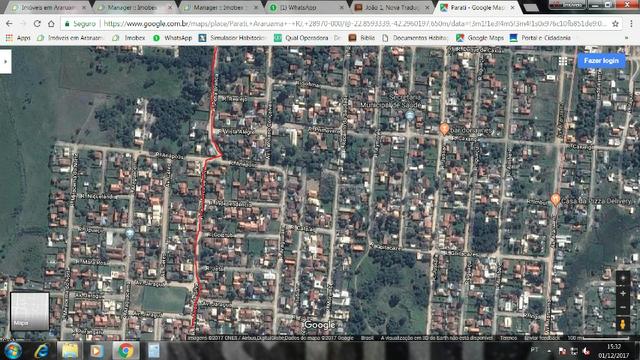Open the WhatsApp bookmark
The image size is (640, 360).
coord(172,38)
